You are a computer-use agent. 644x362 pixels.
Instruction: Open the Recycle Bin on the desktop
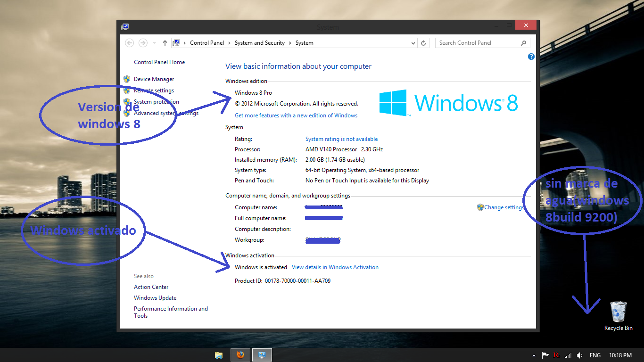tap(618, 312)
